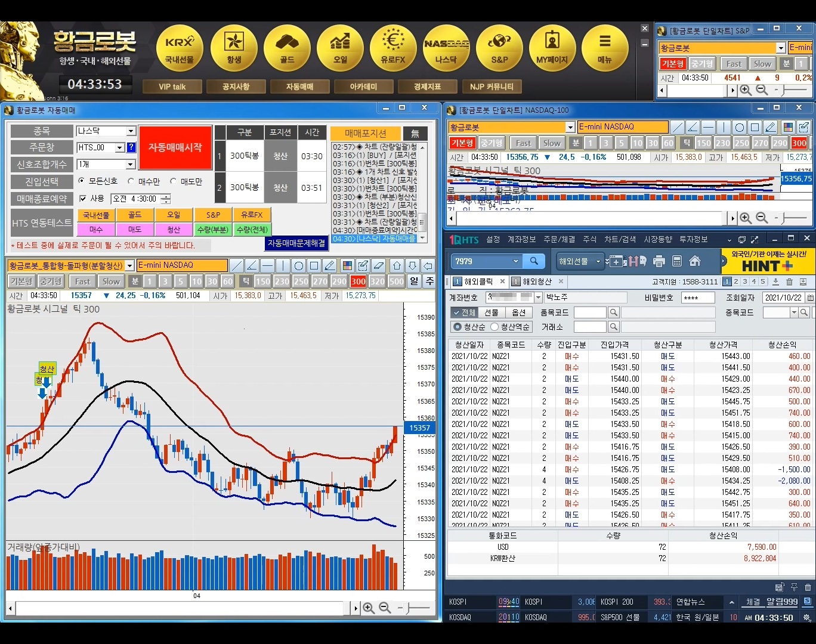Open the 메뉴 hamburger gold button

[x=605, y=48]
